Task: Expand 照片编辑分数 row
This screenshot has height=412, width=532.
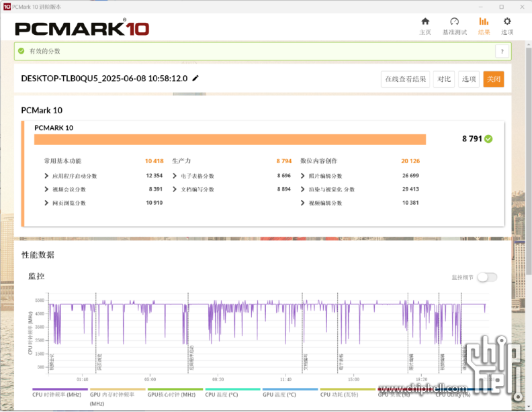Action: (303, 176)
